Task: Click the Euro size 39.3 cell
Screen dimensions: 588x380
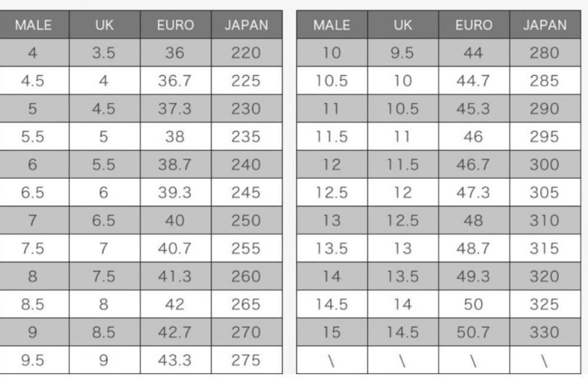Action: pyautogui.click(x=175, y=193)
